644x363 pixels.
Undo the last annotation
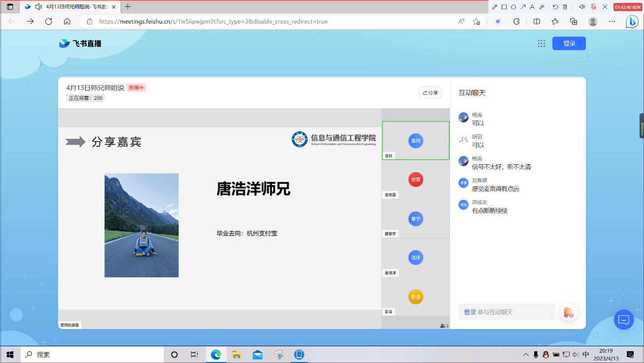555,7
